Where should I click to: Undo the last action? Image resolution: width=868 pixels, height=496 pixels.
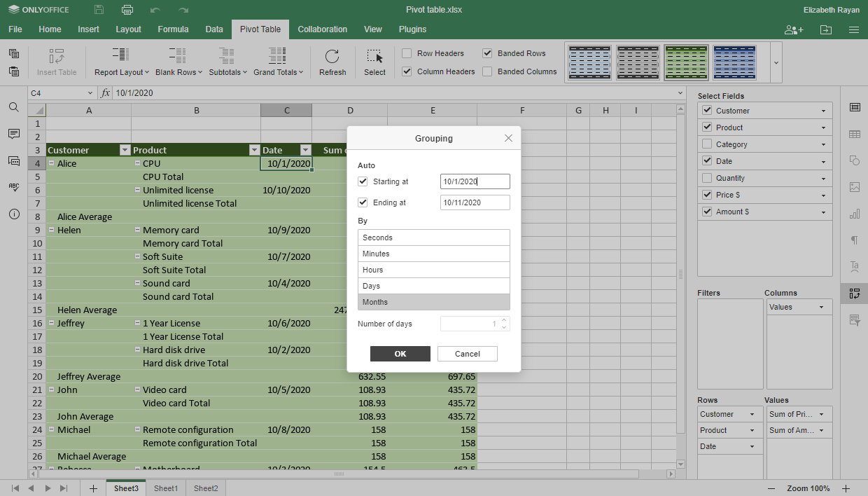[155, 10]
